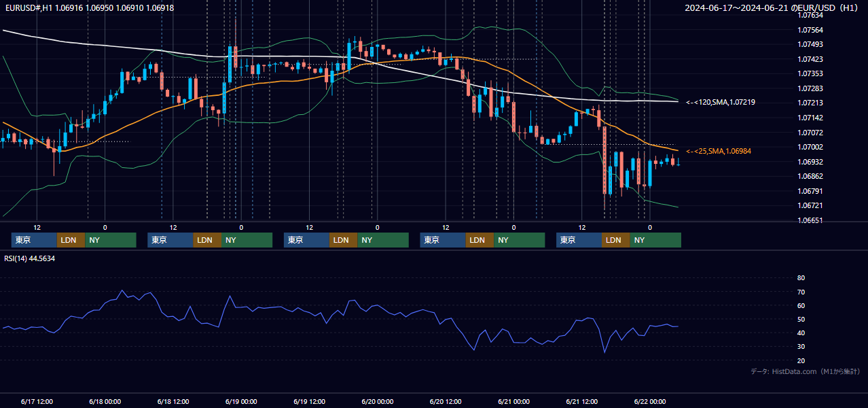This screenshot has width=868, height=408.
Task: Click RSI scale value 50
Action: tap(801, 319)
